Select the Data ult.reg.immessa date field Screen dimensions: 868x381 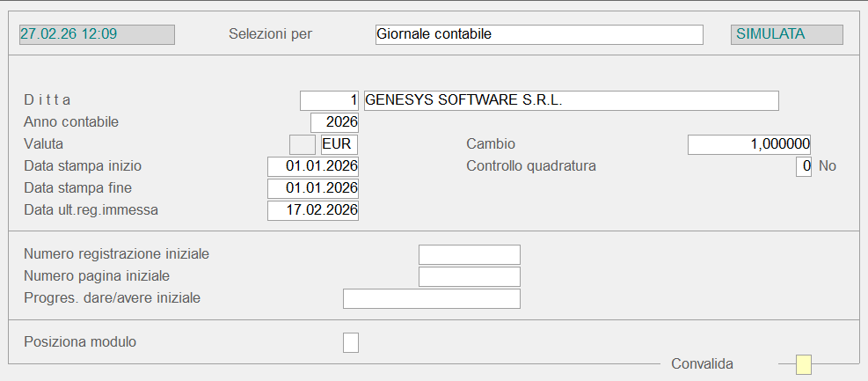[313, 210]
